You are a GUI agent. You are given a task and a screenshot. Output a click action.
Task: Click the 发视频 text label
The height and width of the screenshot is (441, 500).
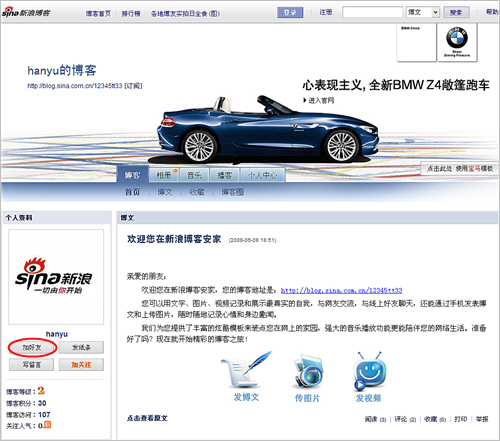pos(368,398)
